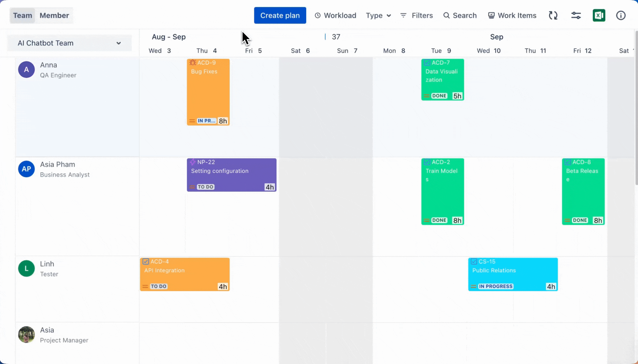Screen dimensions: 638x364
Task: Select the purple NP-22 Setting configuration card
Action: [x=232, y=175]
